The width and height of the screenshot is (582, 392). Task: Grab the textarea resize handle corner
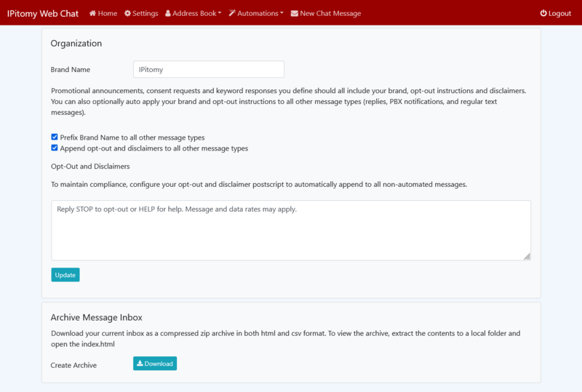tap(527, 257)
